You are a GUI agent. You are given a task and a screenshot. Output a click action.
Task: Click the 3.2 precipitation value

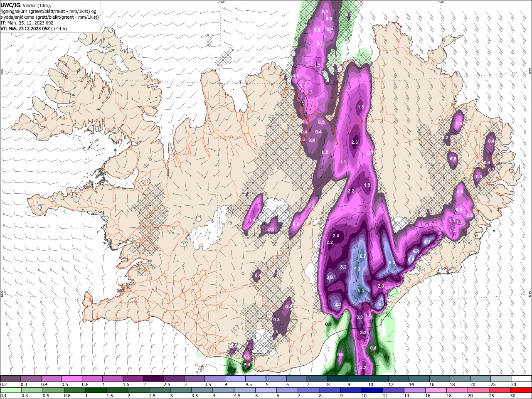343,267
